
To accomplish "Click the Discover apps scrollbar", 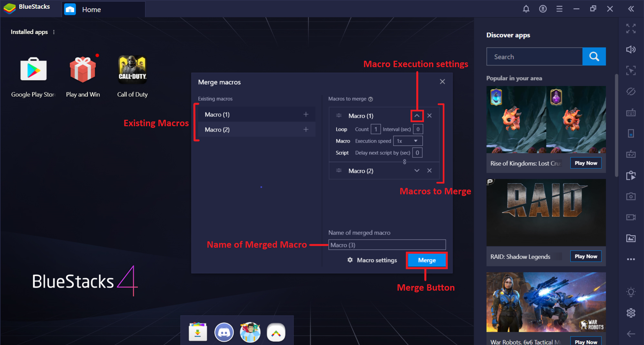I will click(x=616, y=125).
